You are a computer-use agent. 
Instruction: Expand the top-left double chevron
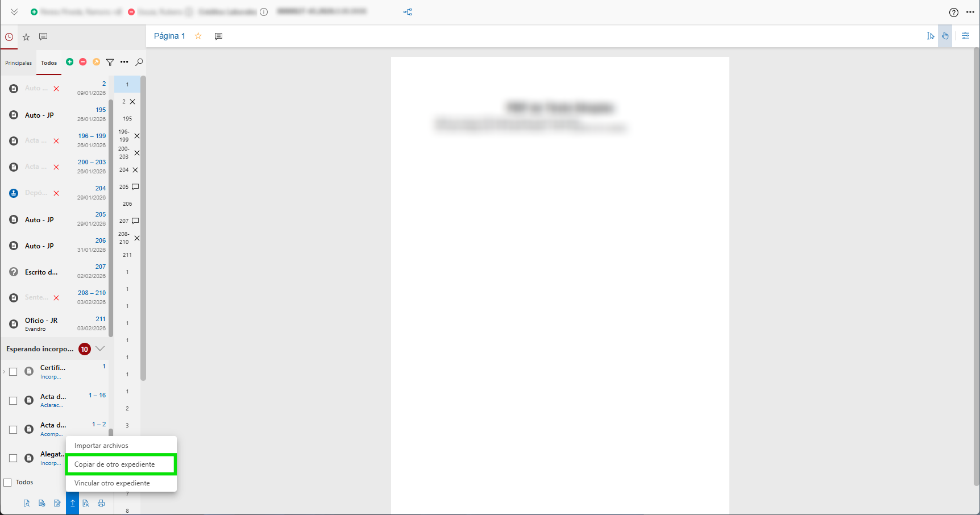pos(14,12)
